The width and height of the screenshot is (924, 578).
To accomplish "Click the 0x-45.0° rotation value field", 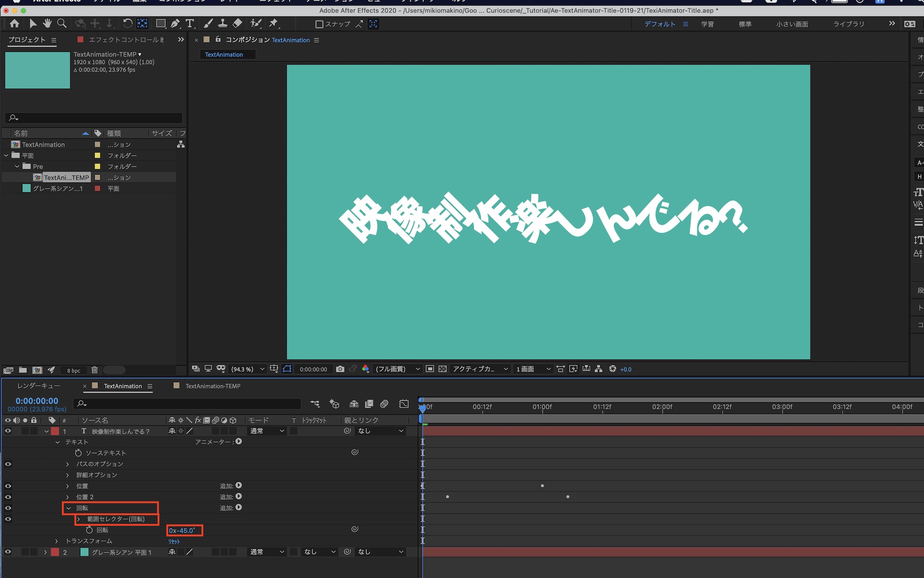I will point(182,530).
